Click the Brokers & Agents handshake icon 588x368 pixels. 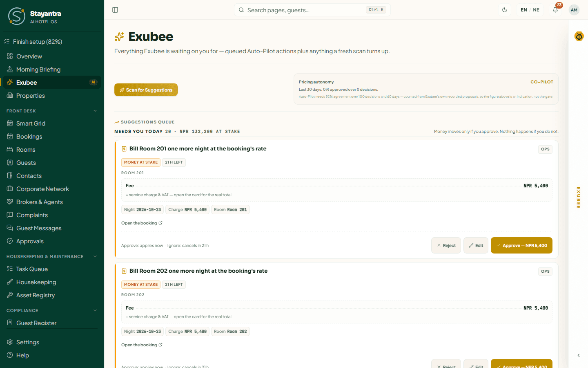pos(10,202)
